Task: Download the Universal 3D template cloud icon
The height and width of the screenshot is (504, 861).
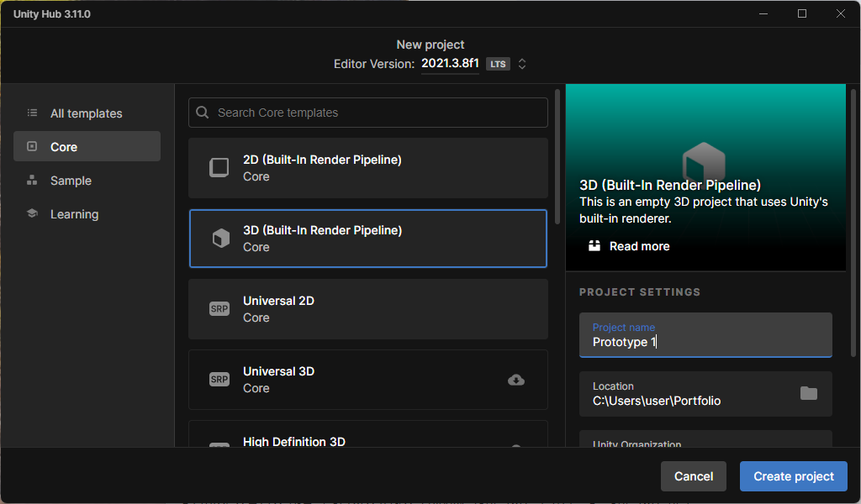Action: (516, 380)
